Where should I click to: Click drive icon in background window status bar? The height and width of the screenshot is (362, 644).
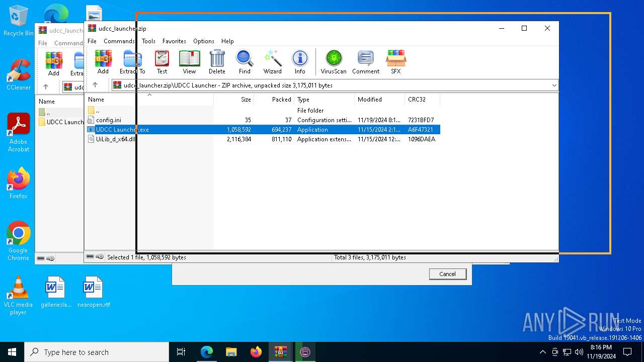(41, 258)
